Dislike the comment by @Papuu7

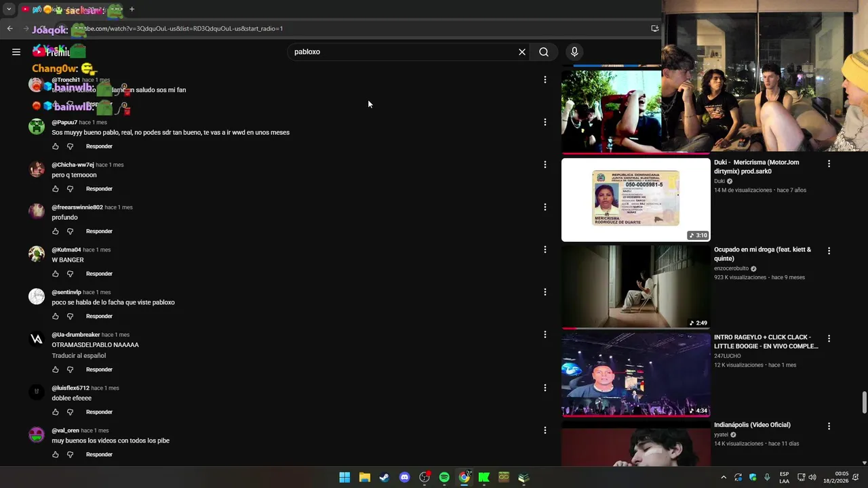tap(70, 146)
